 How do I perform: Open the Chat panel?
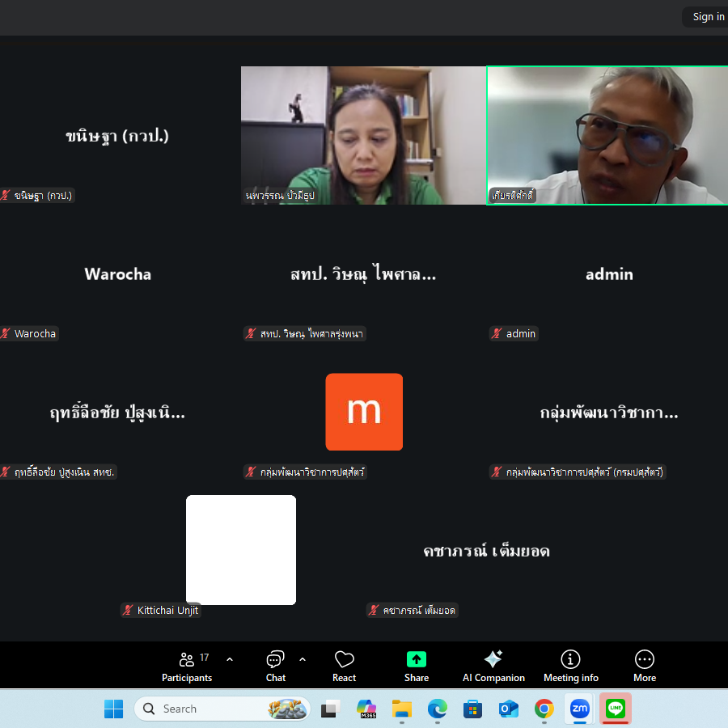pyautogui.click(x=276, y=667)
